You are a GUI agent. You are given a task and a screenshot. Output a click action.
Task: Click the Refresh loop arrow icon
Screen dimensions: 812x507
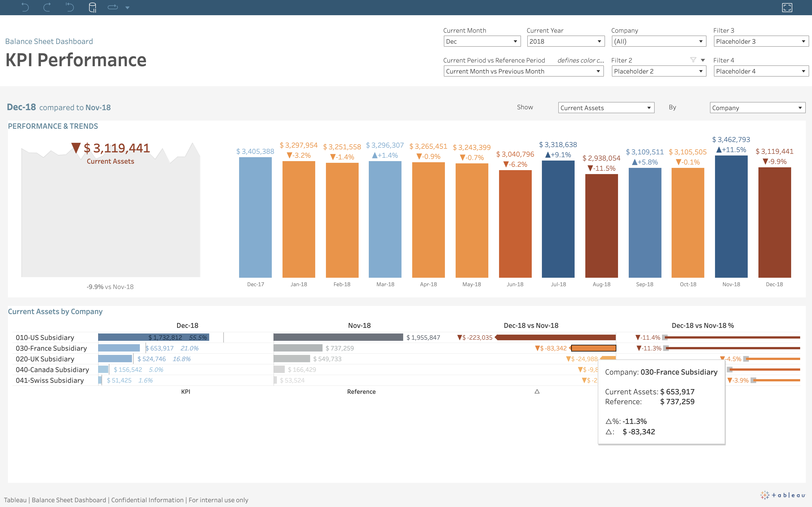click(x=112, y=7)
